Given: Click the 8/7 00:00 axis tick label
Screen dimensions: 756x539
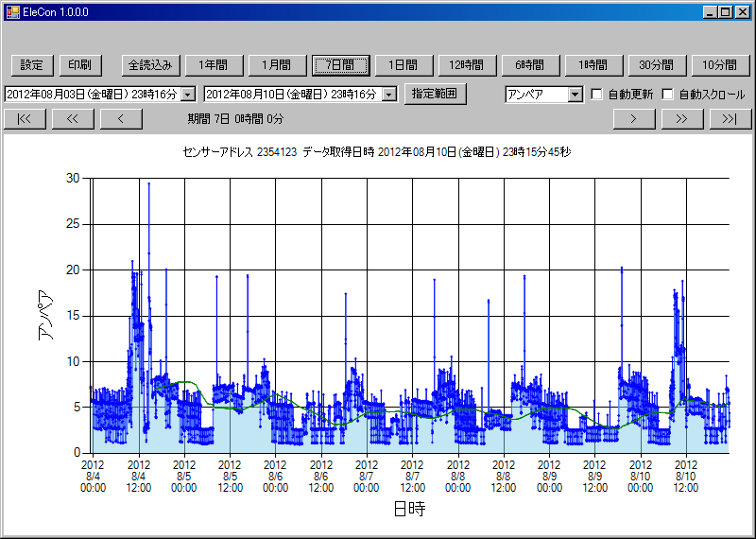Looking at the screenshot, I should tap(367, 477).
